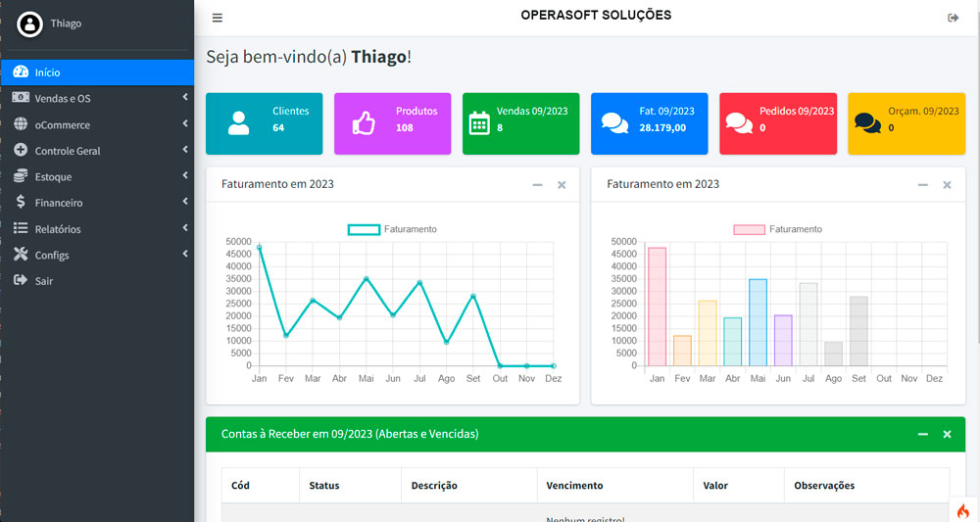Click the person icon on Clientes card
Image resolution: width=980 pixels, height=522 pixels.
coord(238,123)
